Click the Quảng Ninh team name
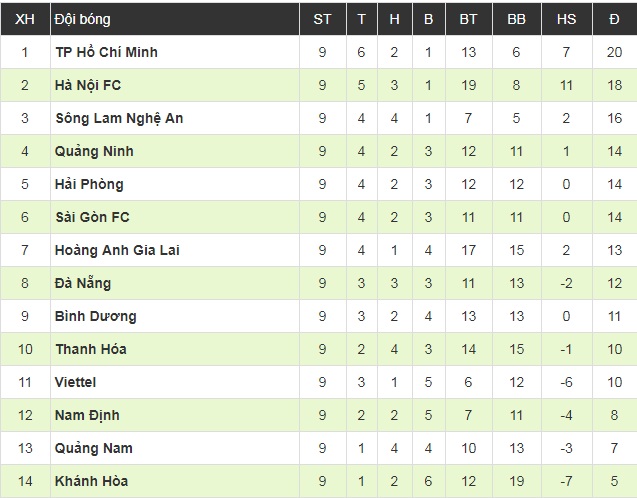637x498 pixels. tap(94, 151)
